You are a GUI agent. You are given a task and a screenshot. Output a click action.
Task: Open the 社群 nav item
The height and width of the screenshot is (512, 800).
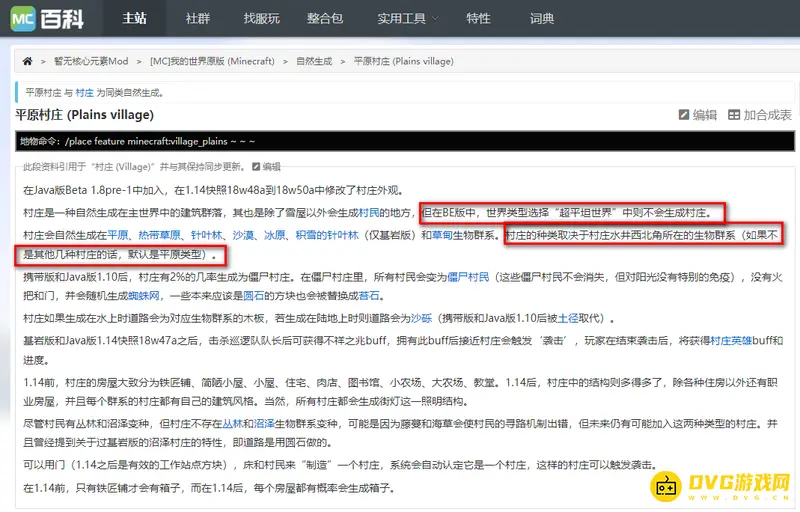click(198, 18)
